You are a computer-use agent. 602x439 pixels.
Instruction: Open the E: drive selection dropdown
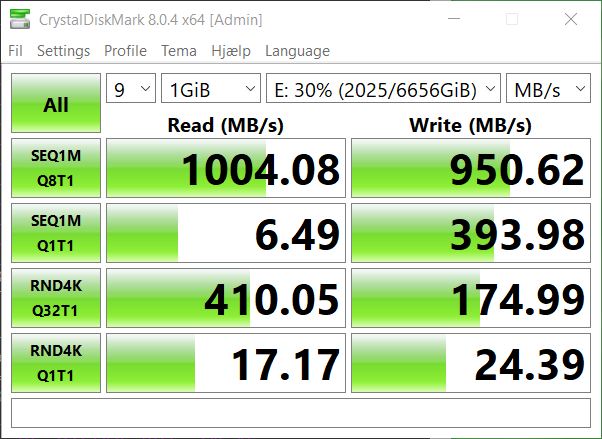pyautogui.click(x=384, y=88)
